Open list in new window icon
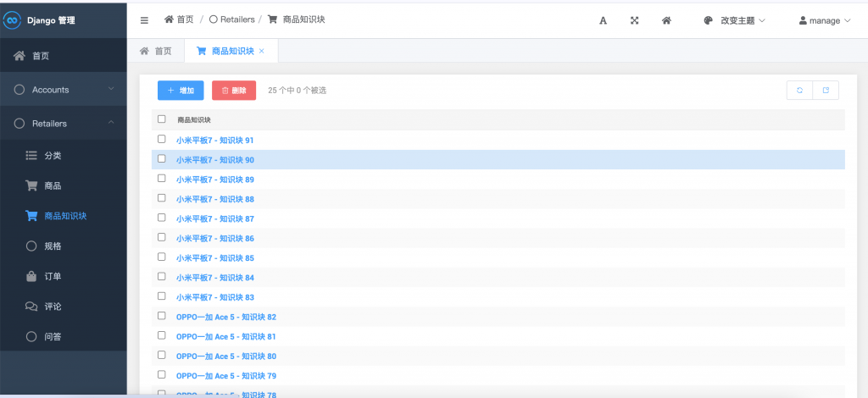The width and height of the screenshot is (868, 398). pyautogui.click(x=826, y=90)
